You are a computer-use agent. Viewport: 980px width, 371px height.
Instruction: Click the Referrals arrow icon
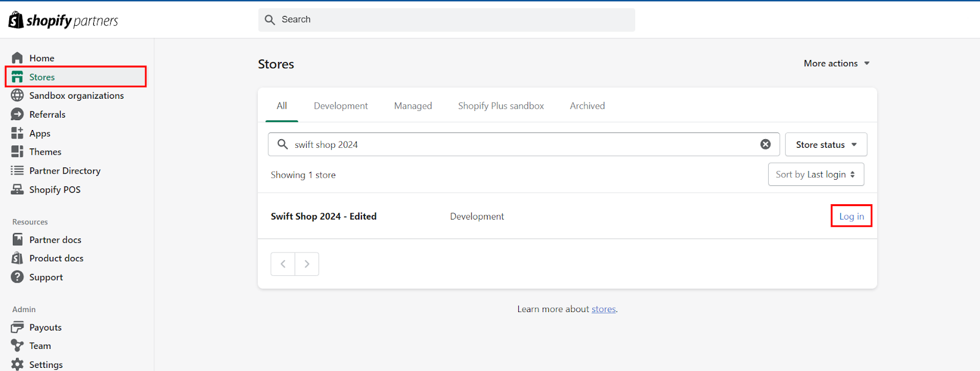pos(17,114)
